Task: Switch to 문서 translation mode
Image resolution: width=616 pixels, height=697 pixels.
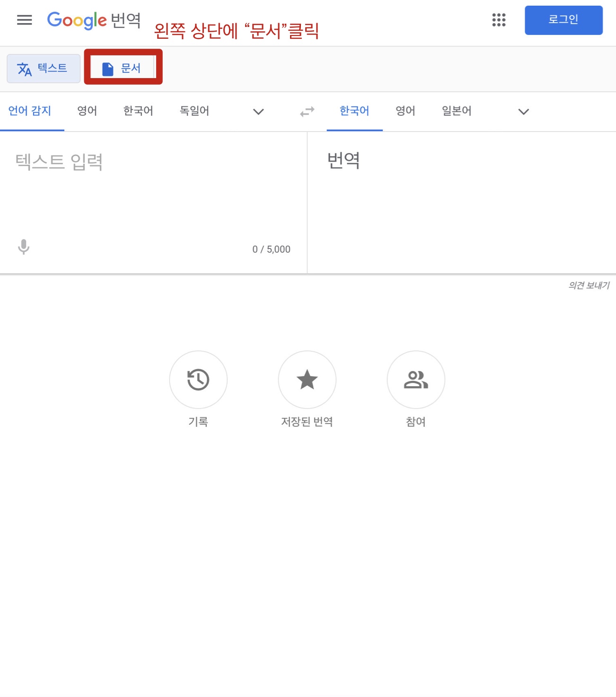Action: click(x=123, y=69)
